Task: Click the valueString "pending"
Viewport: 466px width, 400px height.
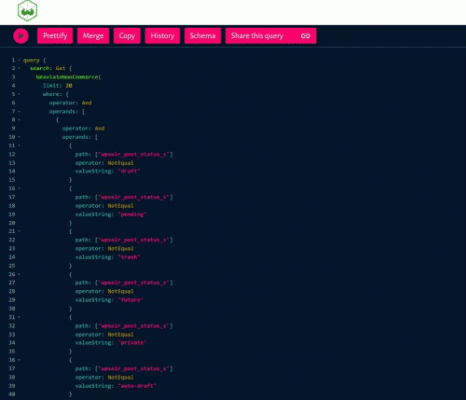Action: (x=132, y=214)
